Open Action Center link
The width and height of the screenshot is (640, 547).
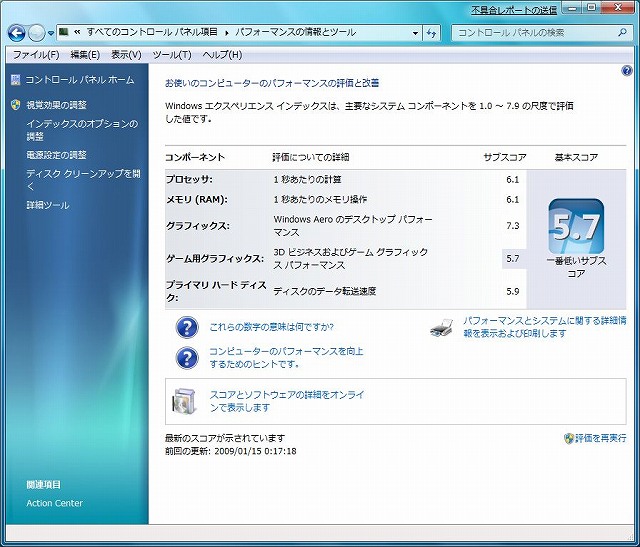pyautogui.click(x=54, y=503)
